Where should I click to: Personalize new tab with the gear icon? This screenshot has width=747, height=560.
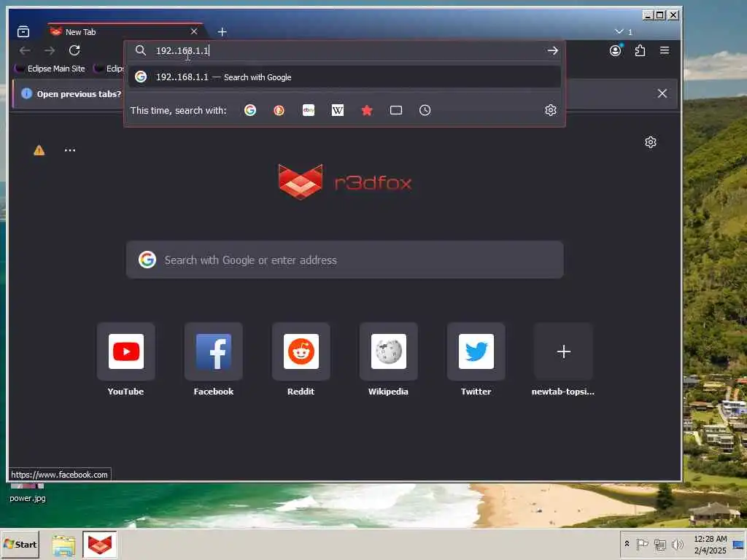click(651, 142)
